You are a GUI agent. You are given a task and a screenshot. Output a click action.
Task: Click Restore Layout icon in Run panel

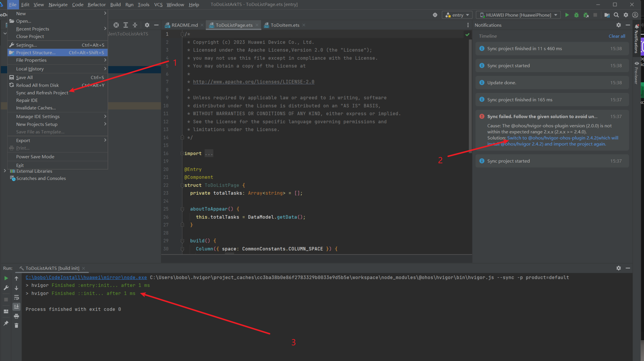(6, 311)
